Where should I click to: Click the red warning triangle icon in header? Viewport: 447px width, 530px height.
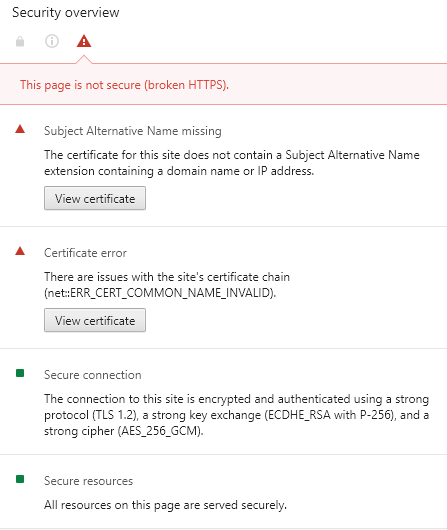[84, 41]
